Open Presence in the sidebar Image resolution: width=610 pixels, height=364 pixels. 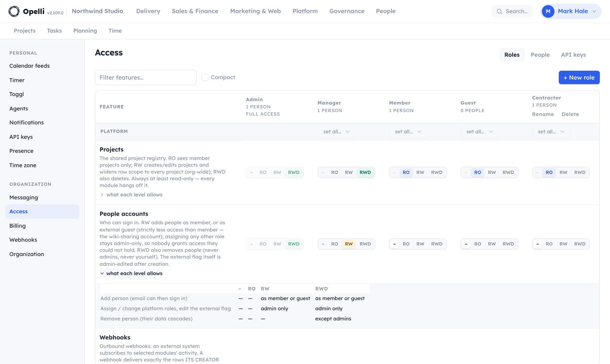coord(42,151)
